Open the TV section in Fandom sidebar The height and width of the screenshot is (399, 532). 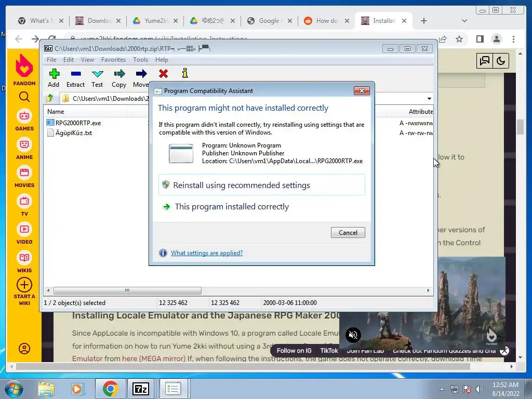(24, 205)
